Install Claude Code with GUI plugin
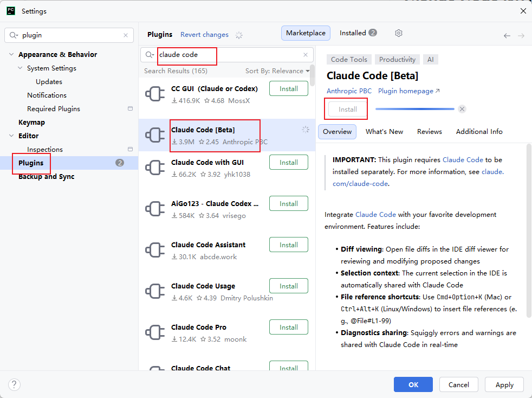Viewport: 532px width, 398px height. pyautogui.click(x=288, y=162)
